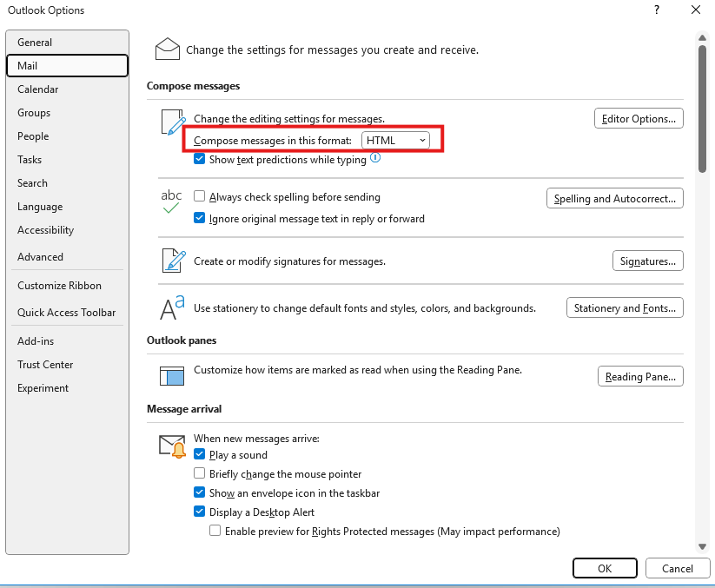Click the 'Outlook panes' section heading

(x=182, y=340)
